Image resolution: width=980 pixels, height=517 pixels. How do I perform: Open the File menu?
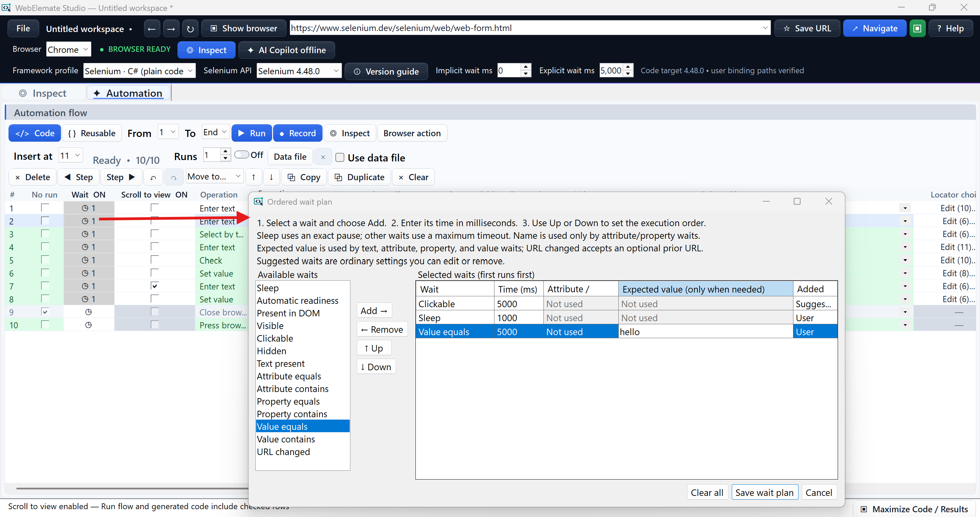pos(23,29)
